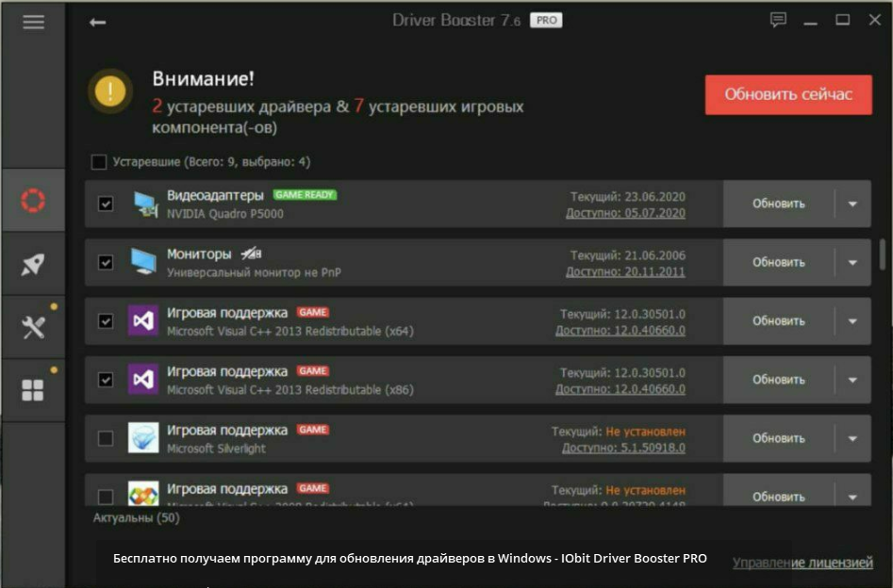This screenshot has height=588, width=893.
Task: Uncheck the Видеоадаптеры checkbox
Action: click(106, 204)
